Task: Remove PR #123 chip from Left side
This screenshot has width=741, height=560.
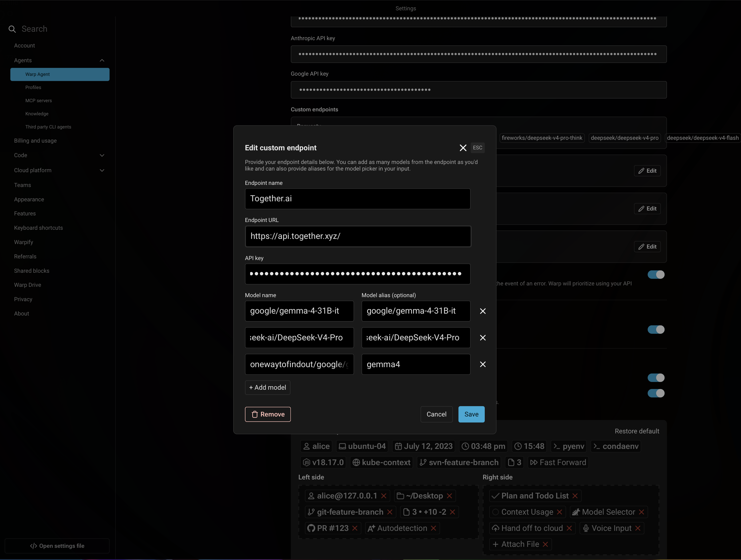Action: tap(355, 528)
